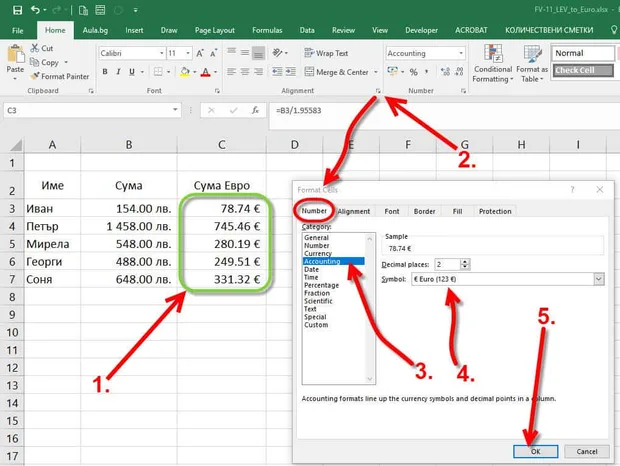Click the Insert Function fx icon
Screen dimensions: 620x466
point(255,110)
